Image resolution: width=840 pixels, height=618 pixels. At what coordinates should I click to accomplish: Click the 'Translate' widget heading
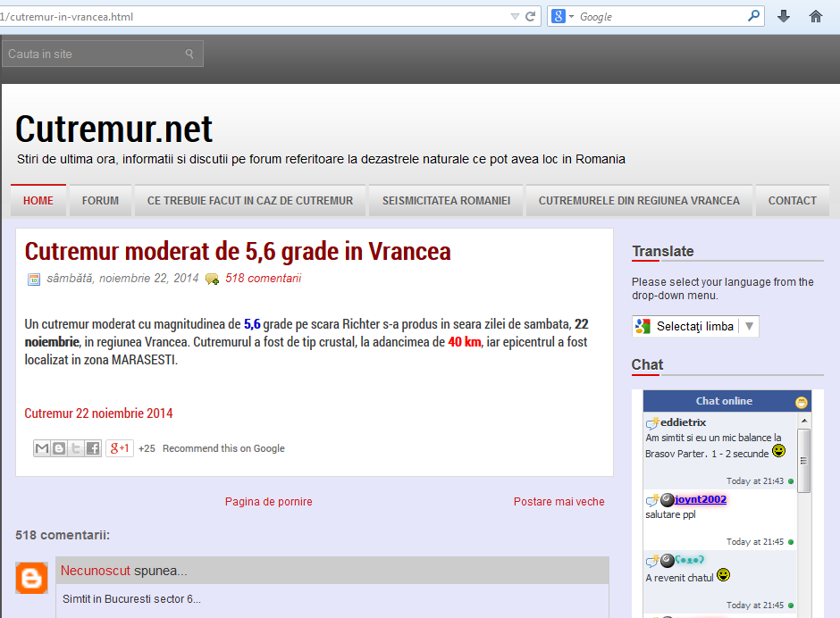coord(663,251)
